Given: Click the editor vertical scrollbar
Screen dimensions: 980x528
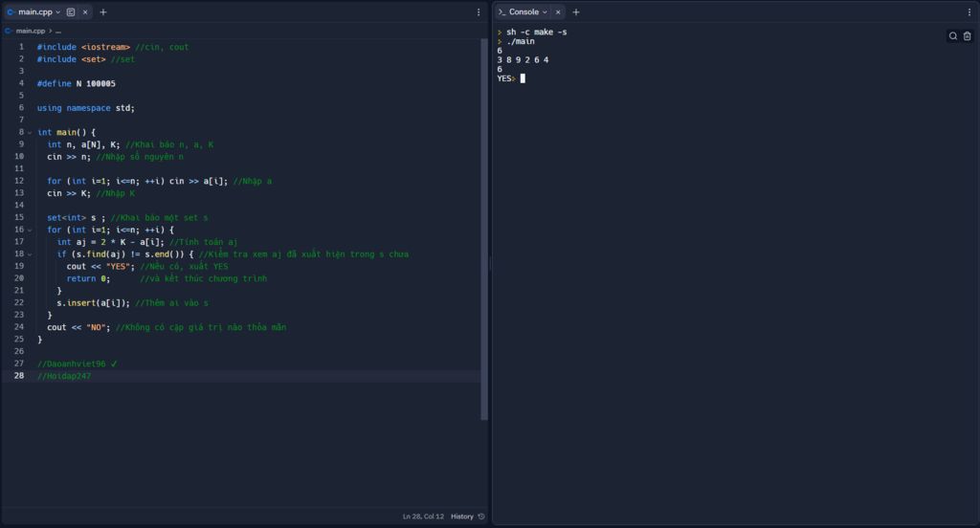Looking at the screenshot, I should coord(484,230).
